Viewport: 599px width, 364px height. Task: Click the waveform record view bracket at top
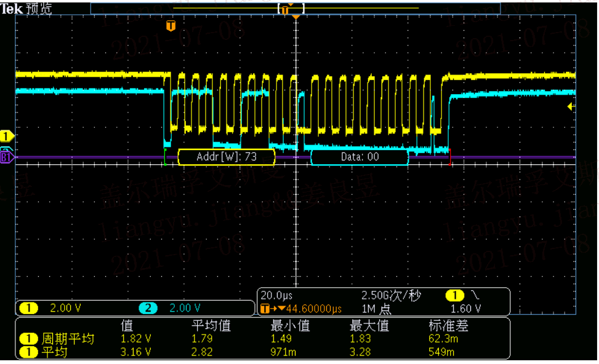point(291,9)
